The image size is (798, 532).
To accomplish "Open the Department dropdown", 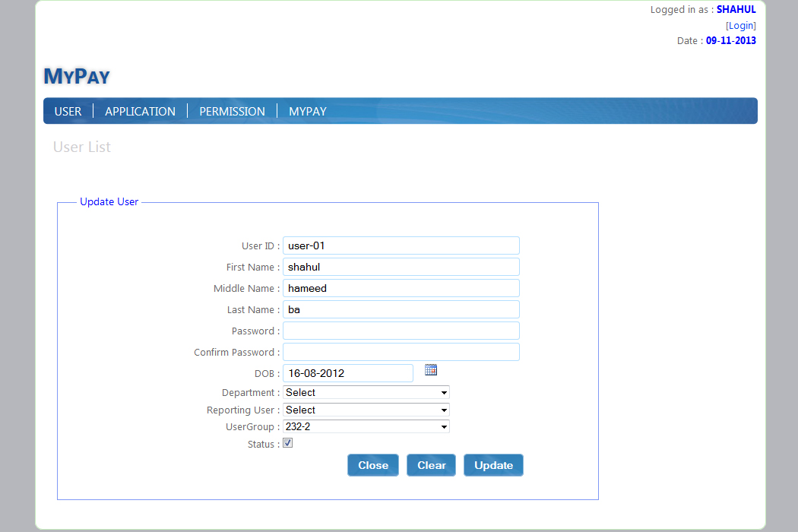I will click(366, 392).
